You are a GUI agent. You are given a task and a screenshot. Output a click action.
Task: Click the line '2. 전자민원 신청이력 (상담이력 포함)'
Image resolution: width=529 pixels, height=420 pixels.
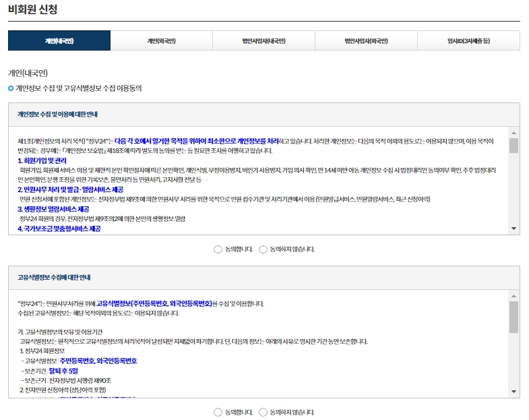[x=63, y=390]
